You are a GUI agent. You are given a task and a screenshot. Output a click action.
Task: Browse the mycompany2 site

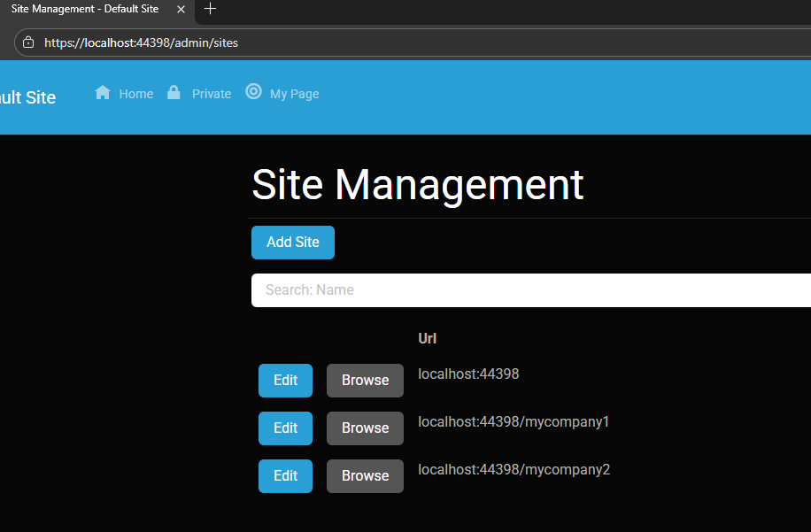click(x=365, y=476)
